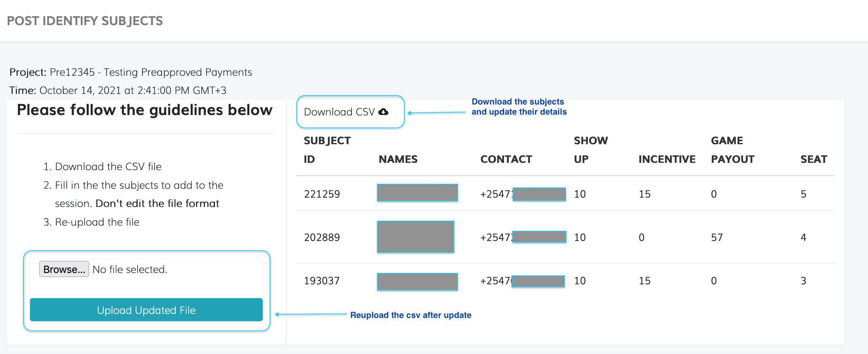This screenshot has height=354, width=868.
Task: Click the Browse file button
Action: pyautogui.click(x=64, y=269)
